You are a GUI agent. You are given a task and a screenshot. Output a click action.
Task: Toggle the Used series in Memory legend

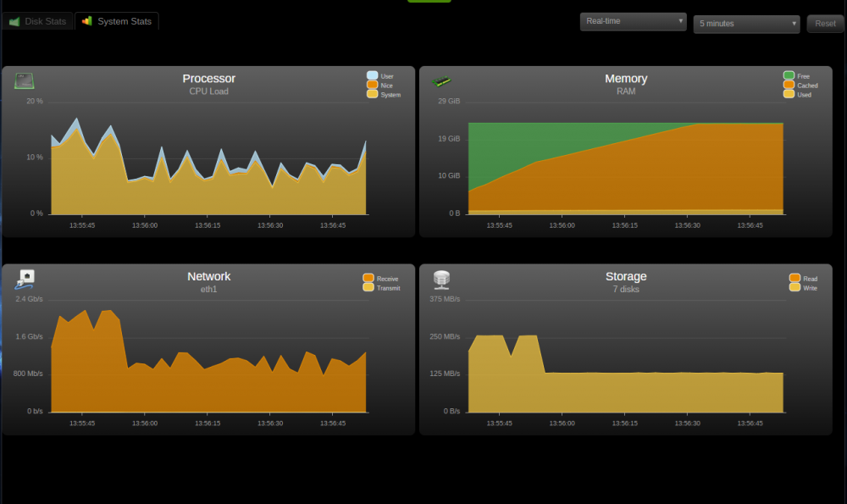[x=797, y=95]
